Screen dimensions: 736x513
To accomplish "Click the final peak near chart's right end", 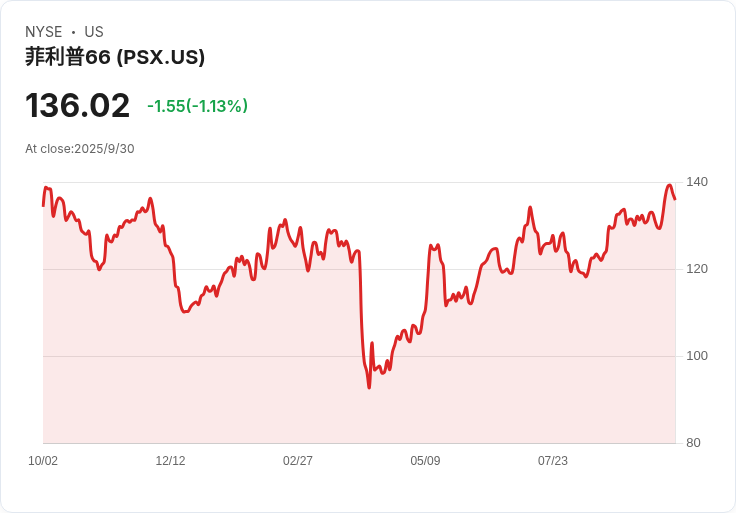I will tap(669, 185).
